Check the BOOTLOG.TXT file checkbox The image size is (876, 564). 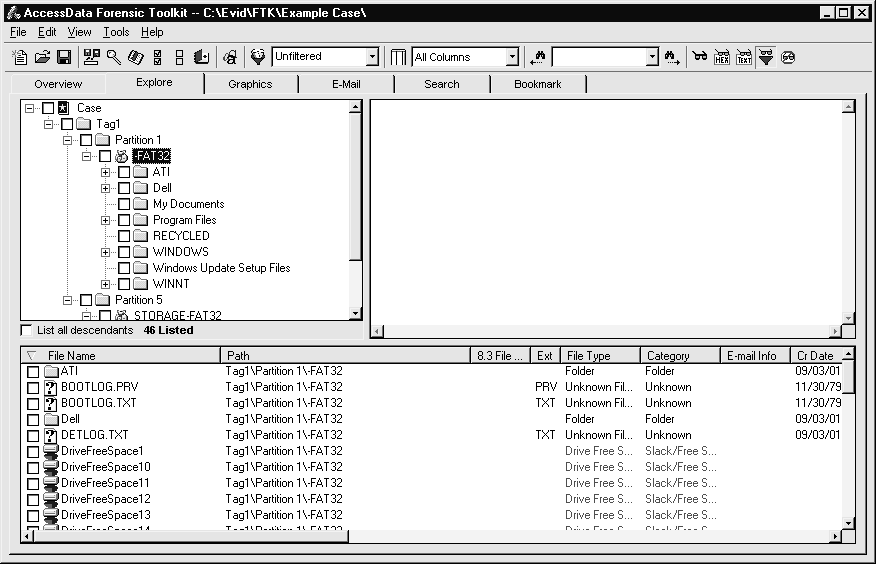click(x=33, y=404)
